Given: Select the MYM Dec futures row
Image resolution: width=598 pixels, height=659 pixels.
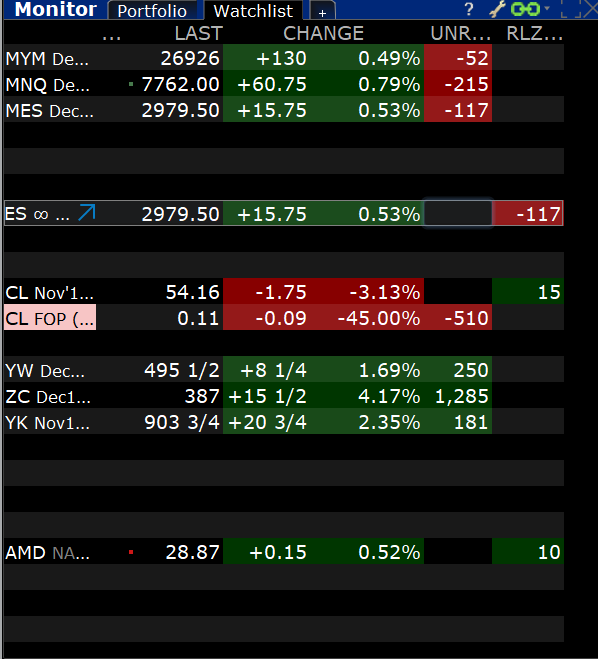Looking at the screenshot, I should [x=284, y=58].
